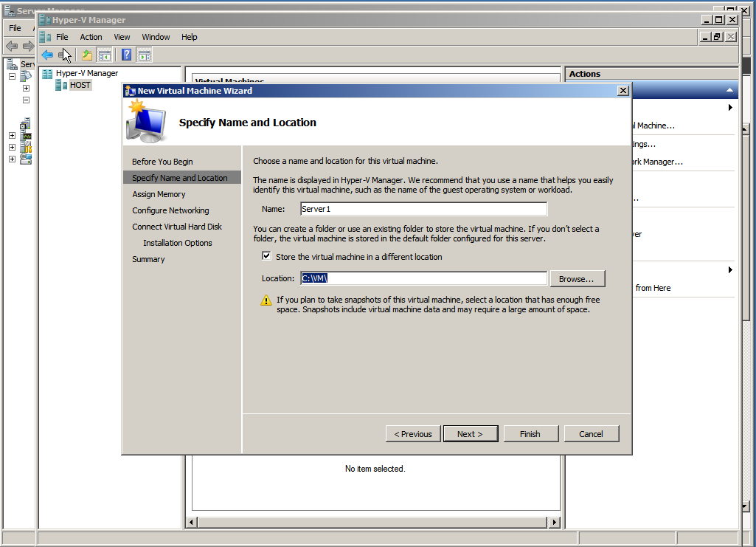Viewport: 756px width, 547px height.
Task: Click the Hyper-V Manager title bar icon
Action: point(45,20)
